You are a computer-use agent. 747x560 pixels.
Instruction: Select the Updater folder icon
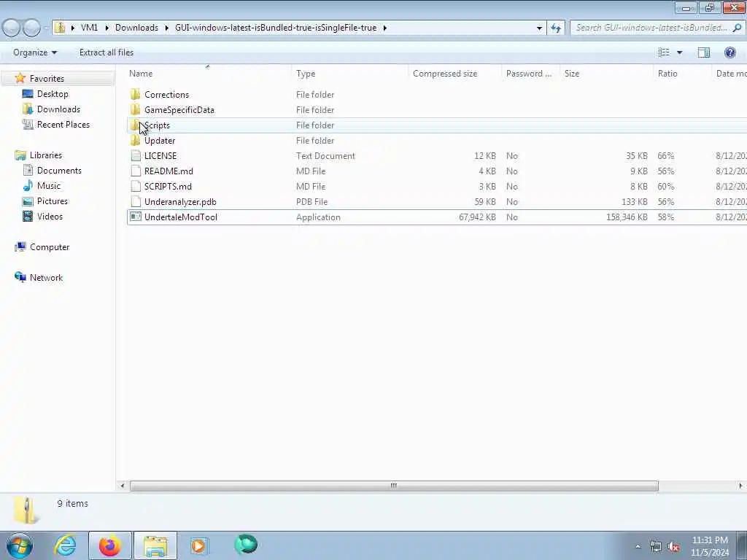[135, 141]
